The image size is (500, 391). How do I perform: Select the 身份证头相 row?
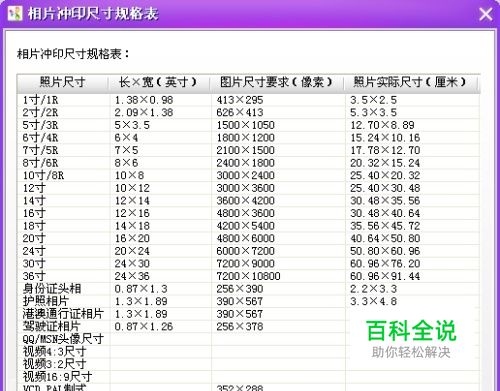click(x=248, y=289)
